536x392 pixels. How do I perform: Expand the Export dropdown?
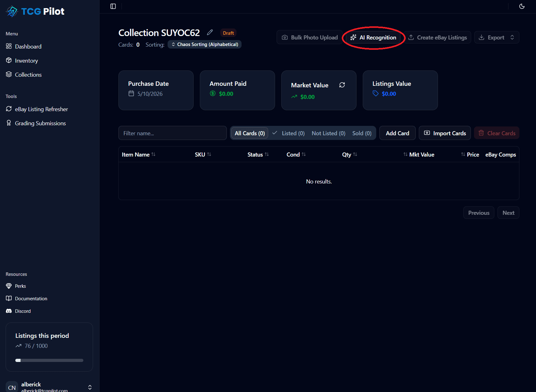(x=497, y=37)
